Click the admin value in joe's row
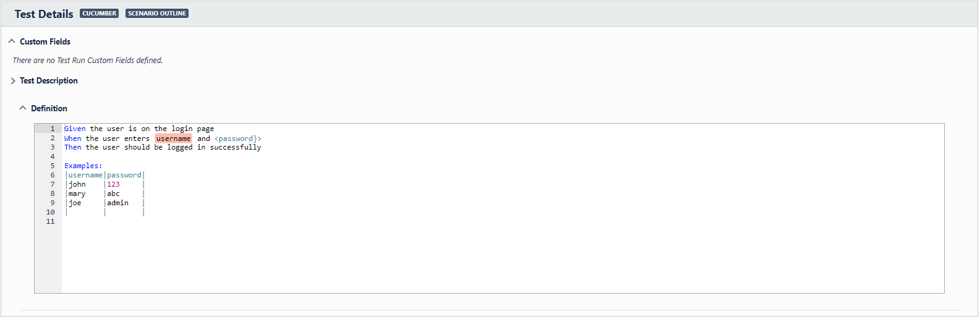The height and width of the screenshot is (319, 980). click(x=118, y=203)
